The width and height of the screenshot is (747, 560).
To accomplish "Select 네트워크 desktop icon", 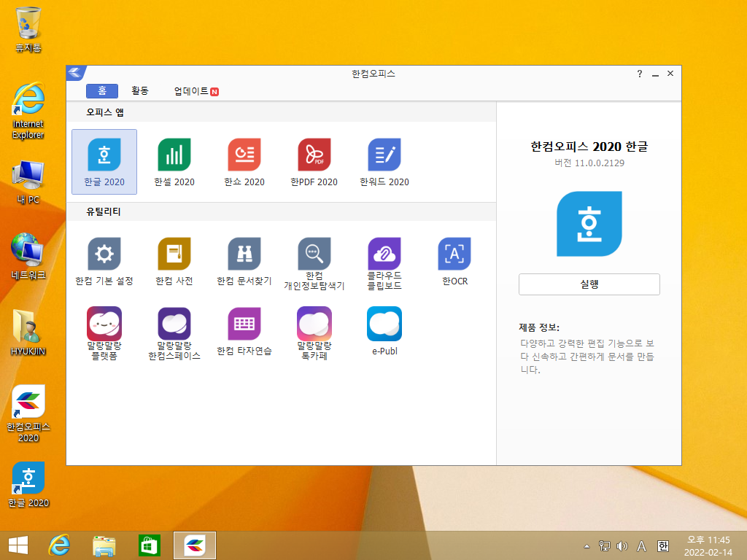I will coord(28,256).
